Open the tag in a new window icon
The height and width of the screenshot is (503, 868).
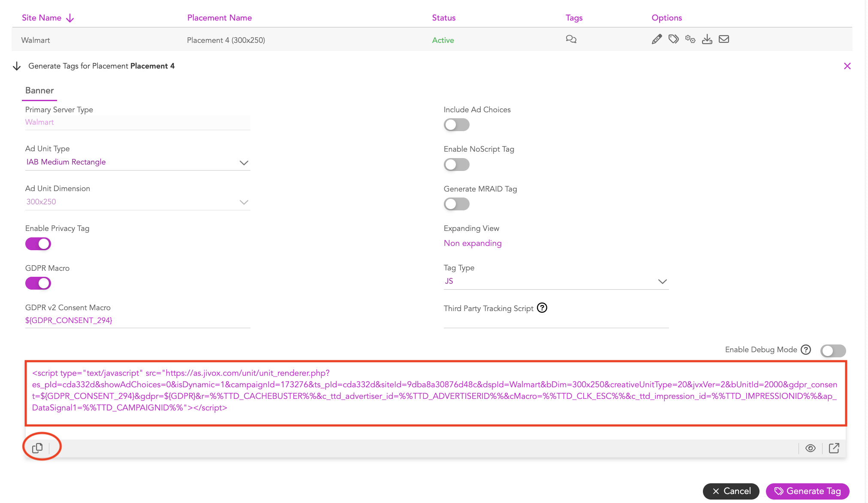tap(834, 448)
